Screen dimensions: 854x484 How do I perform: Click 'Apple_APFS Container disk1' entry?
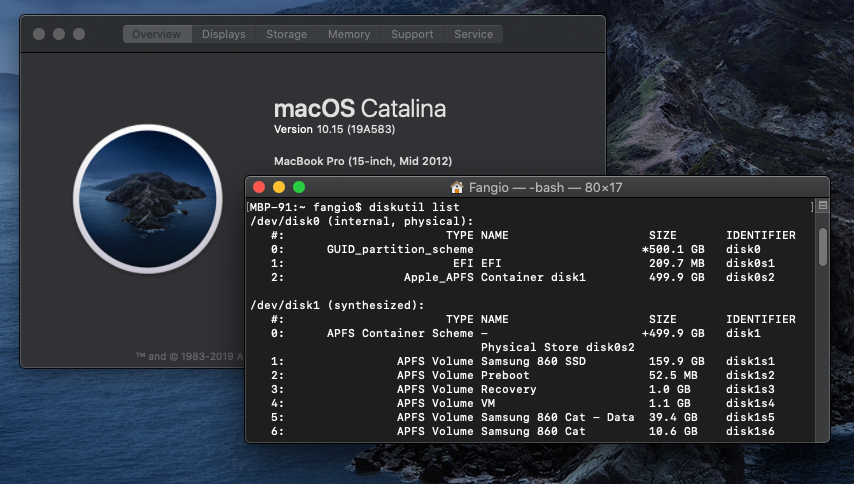[495, 278]
